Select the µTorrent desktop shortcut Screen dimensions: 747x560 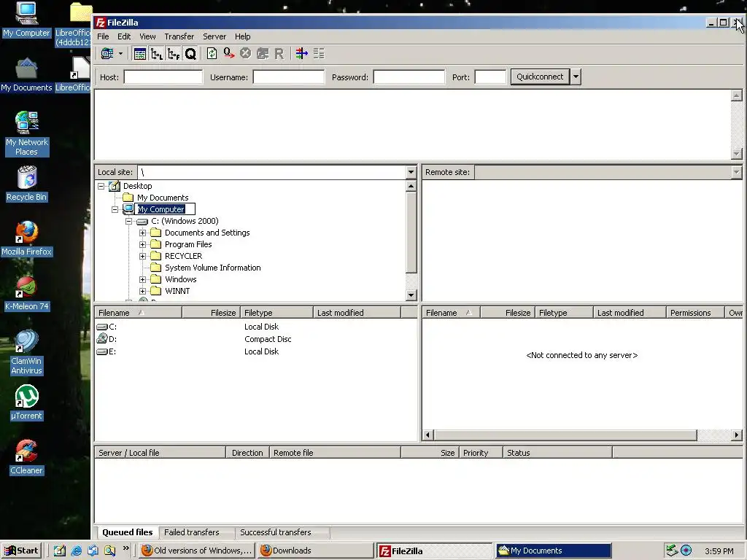27,402
